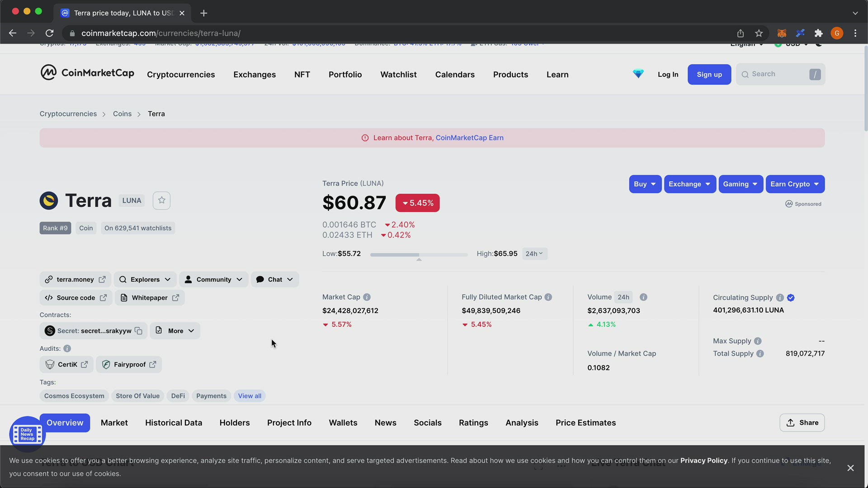
Task: Click Total Supply info icon
Action: tap(760, 354)
